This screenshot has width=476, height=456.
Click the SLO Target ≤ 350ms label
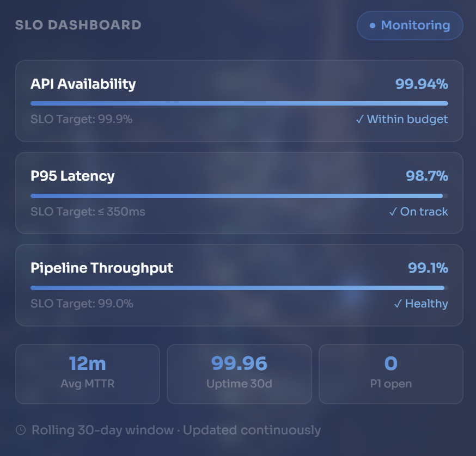click(x=88, y=212)
